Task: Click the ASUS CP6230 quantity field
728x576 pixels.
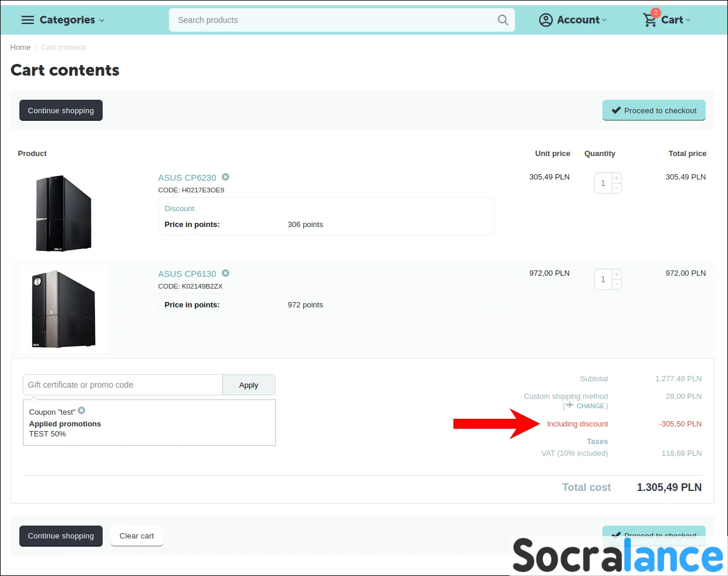Action: [x=603, y=183]
